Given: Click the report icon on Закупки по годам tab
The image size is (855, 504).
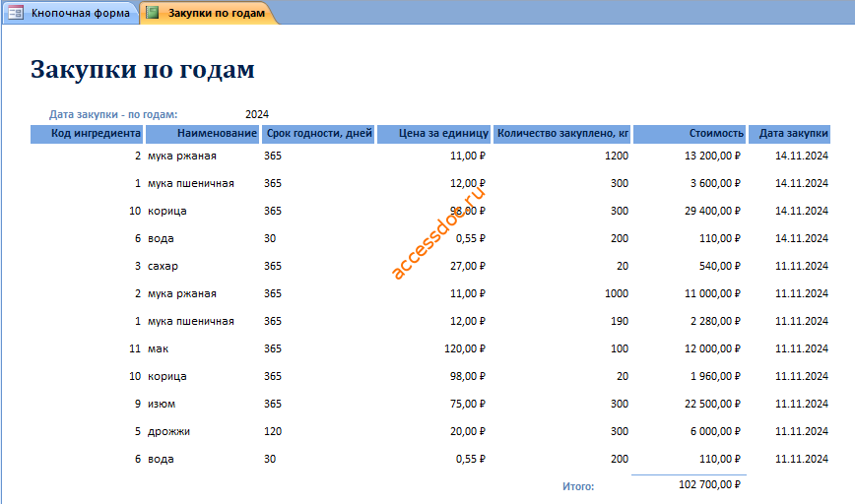Looking at the screenshot, I should point(152,13).
